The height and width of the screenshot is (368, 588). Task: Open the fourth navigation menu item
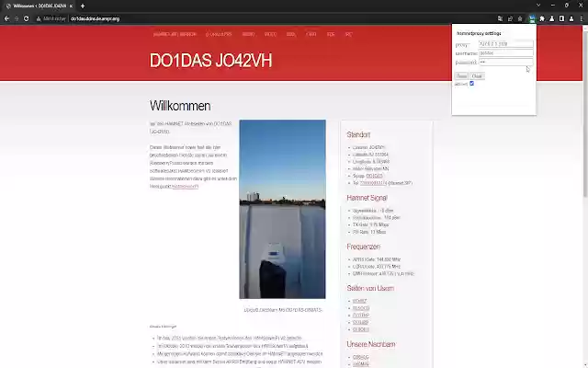[270, 34]
